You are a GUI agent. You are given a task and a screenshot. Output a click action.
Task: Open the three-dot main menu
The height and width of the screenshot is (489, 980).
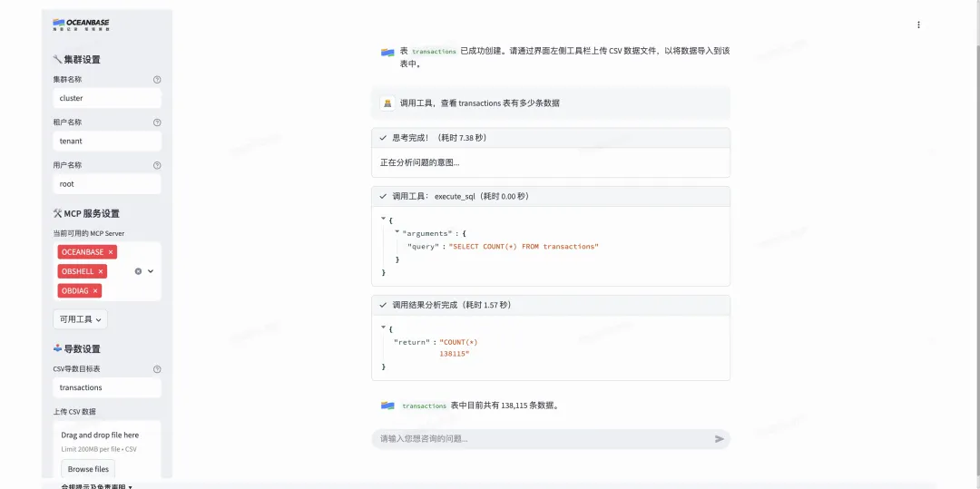[x=918, y=25]
